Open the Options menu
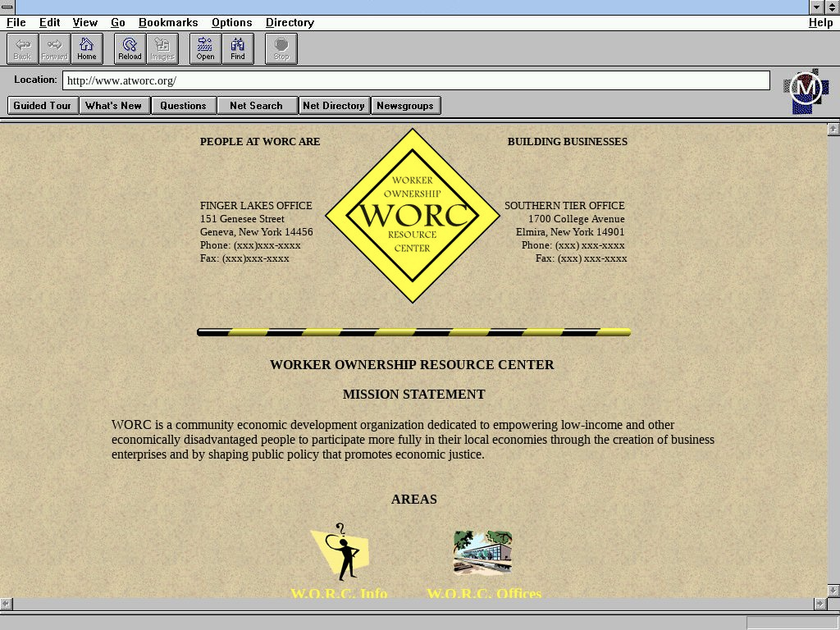 coord(231,23)
